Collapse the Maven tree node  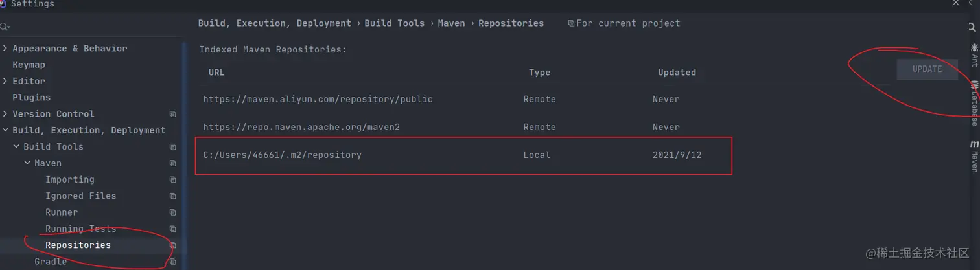27,163
